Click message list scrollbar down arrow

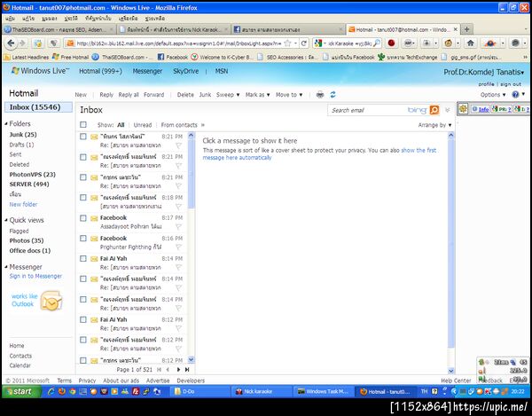[x=191, y=359]
